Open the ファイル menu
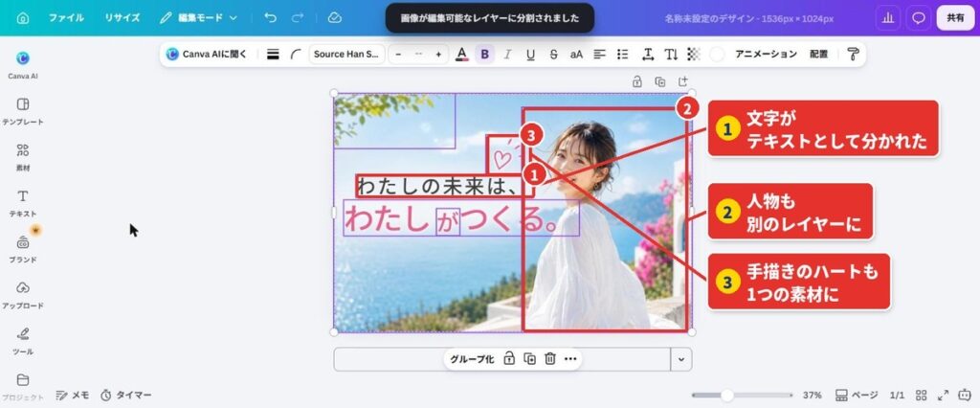 point(66,18)
